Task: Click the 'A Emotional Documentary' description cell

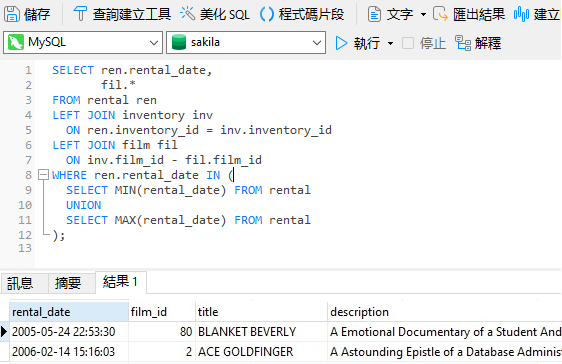Action: (444, 332)
